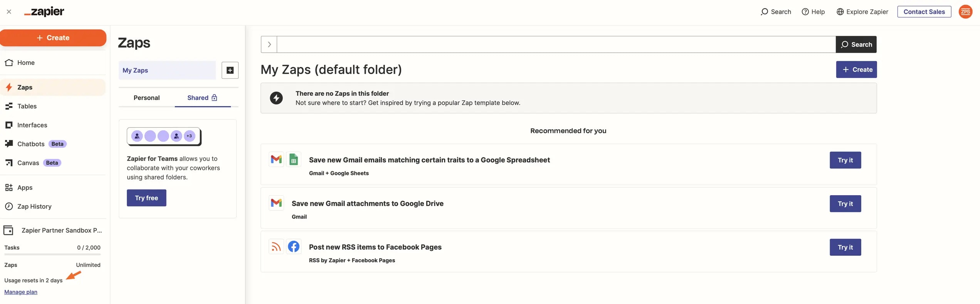Click the RSS feed icon
Viewport: 980px width, 304px height.
(x=276, y=247)
